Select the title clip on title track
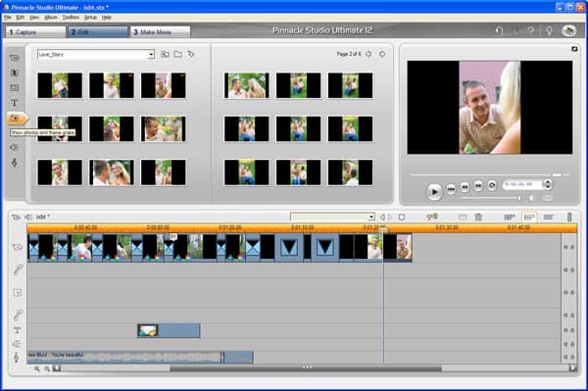Viewport: 588px width, 391px height. (169, 330)
